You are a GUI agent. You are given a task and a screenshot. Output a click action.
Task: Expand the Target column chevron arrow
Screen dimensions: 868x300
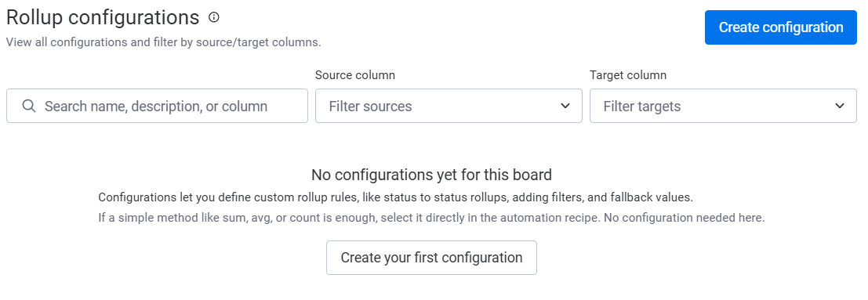[x=840, y=106]
